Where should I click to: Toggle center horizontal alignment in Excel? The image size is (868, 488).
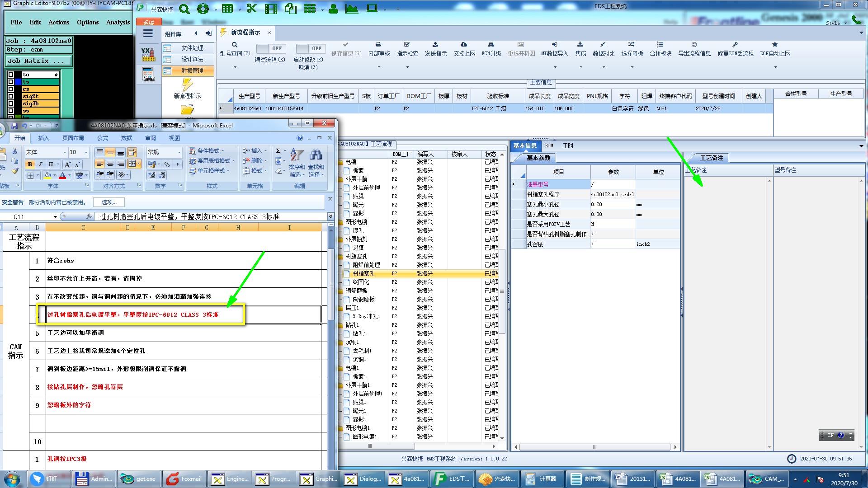(110, 164)
